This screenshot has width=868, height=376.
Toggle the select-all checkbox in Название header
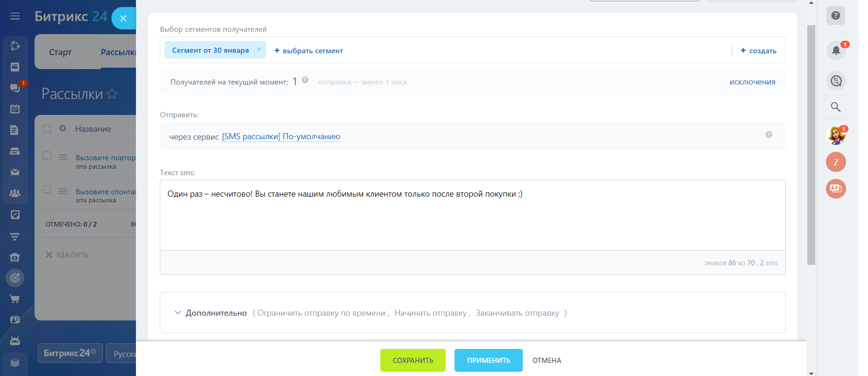click(x=47, y=128)
